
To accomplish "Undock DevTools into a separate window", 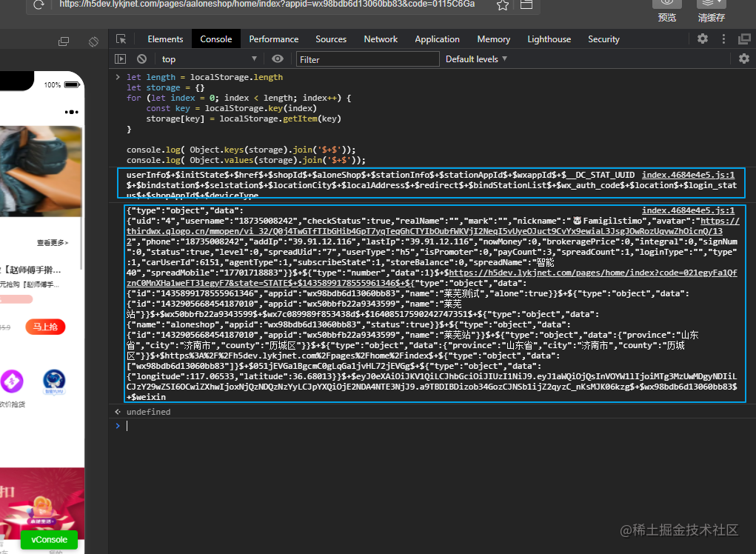I will pyautogui.click(x=744, y=39).
